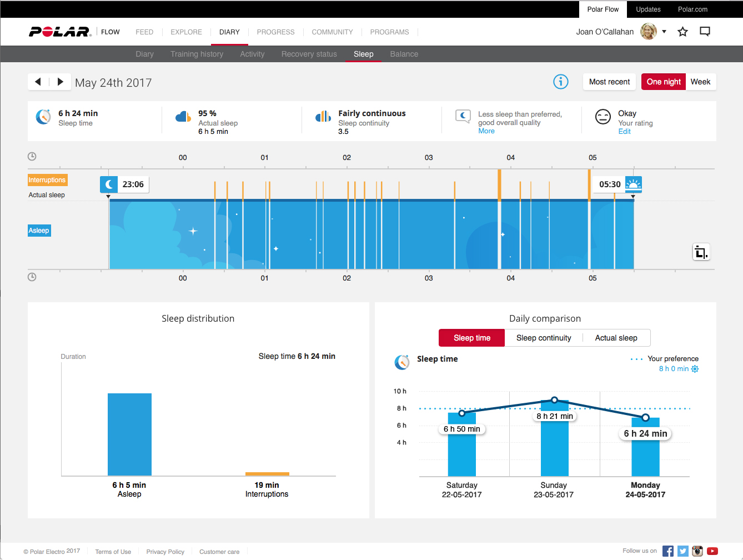Switch to Recovery status tab
This screenshot has width=743, height=560.
pos(309,54)
